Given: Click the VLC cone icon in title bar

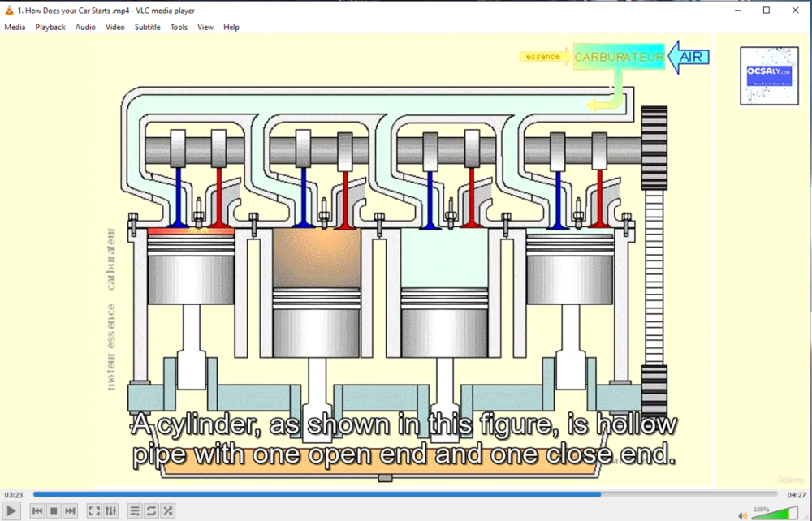Looking at the screenshot, I should pos(9,10).
